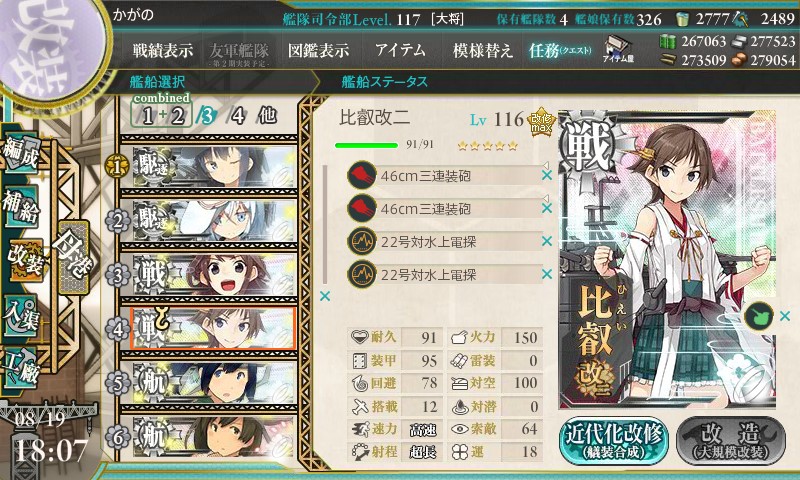The height and width of the screenshot is (480, 800).
Task: Remove the expansion slot item with its X
Action: pos(785,316)
